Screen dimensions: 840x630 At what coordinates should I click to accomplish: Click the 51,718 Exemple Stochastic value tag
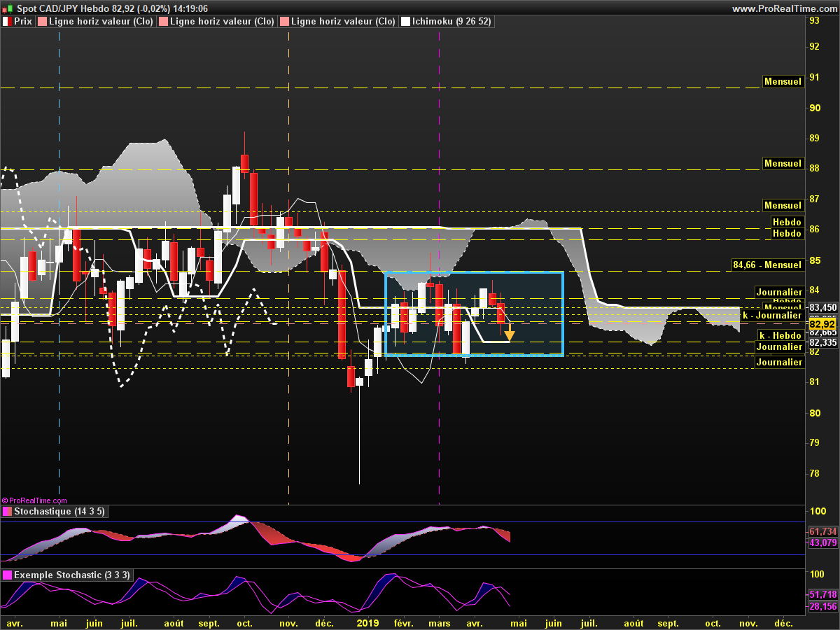[x=822, y=594]
